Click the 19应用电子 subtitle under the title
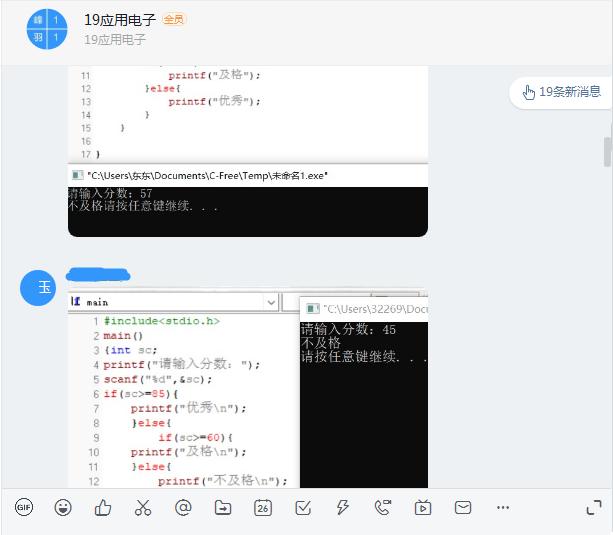 point(115,39)
